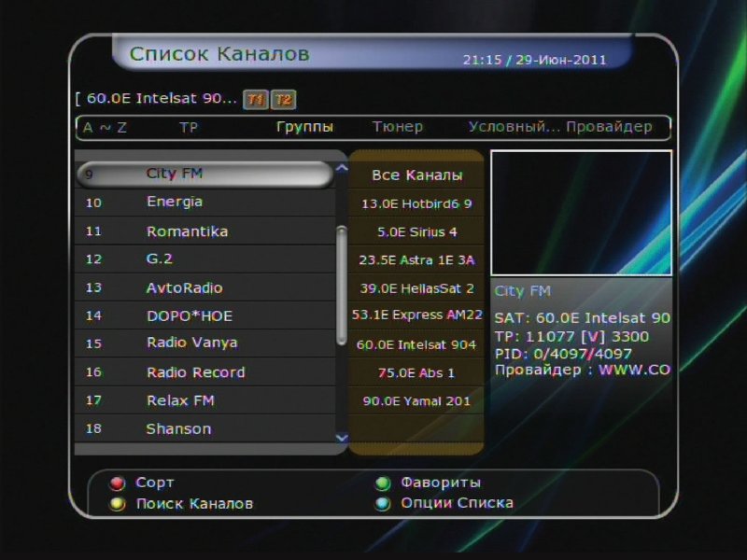Image resolution: width=747 pixels, height=560 pixels.
Task: Click the Поиск Каналов label
Action: (194, 504)
